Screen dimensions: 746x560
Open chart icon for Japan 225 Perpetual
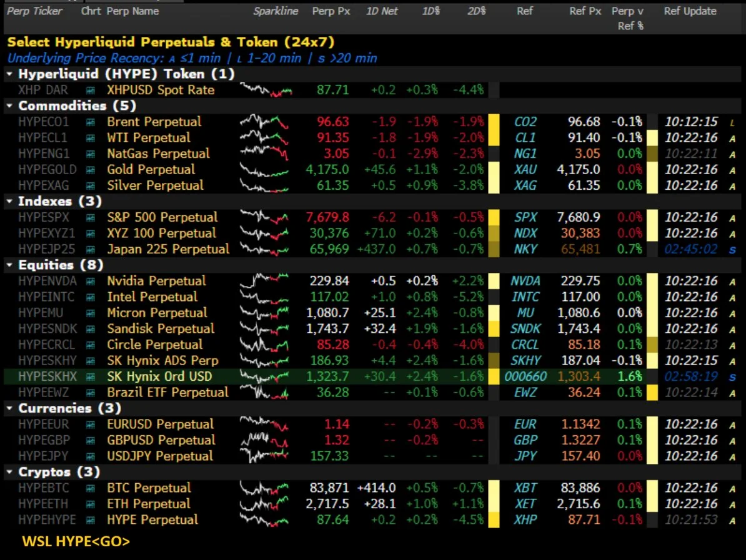pos(91,250)
